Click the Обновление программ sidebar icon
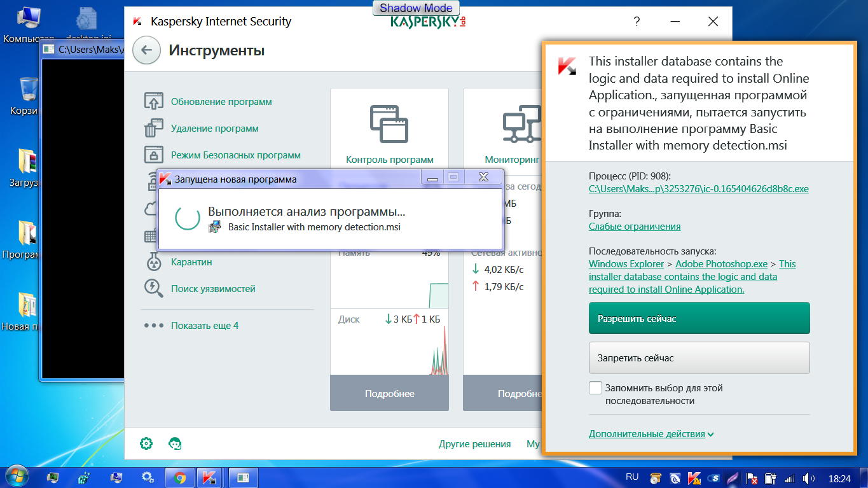 coord(154,102)
